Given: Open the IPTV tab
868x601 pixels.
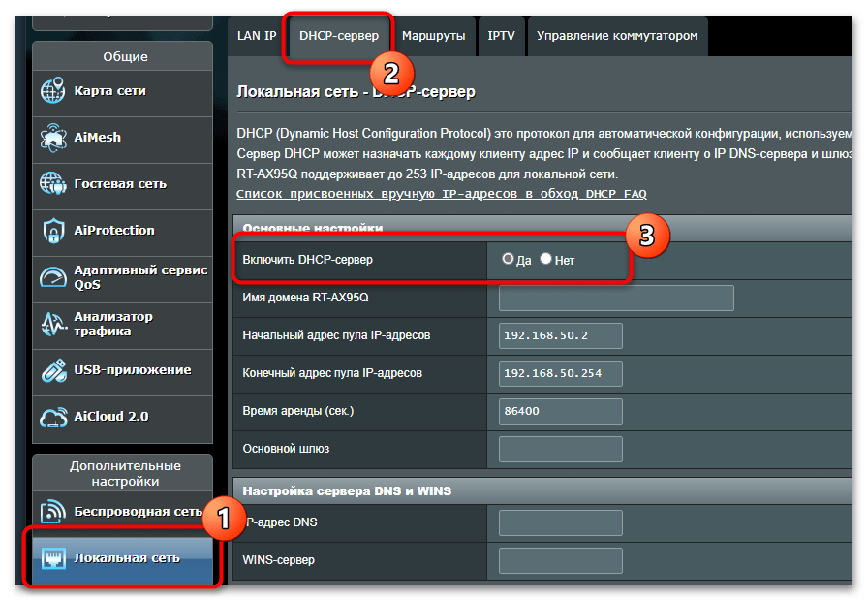Looking at the screenshot, I should (x=501, y=36).
